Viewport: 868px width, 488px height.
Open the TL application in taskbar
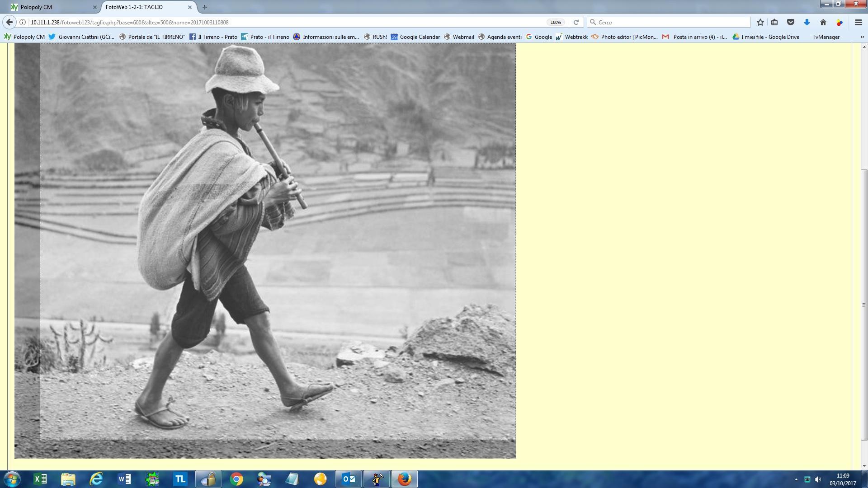[x=180, y=479]
